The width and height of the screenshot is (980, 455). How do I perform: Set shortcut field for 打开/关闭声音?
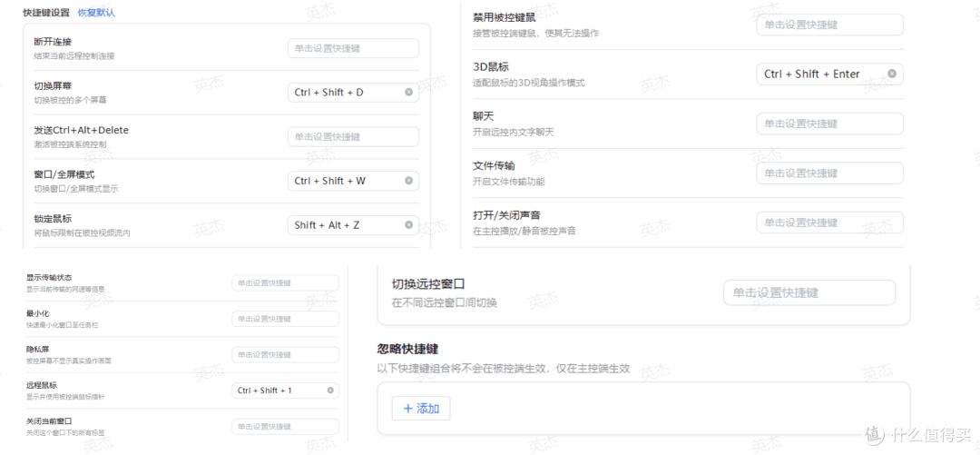830,223
